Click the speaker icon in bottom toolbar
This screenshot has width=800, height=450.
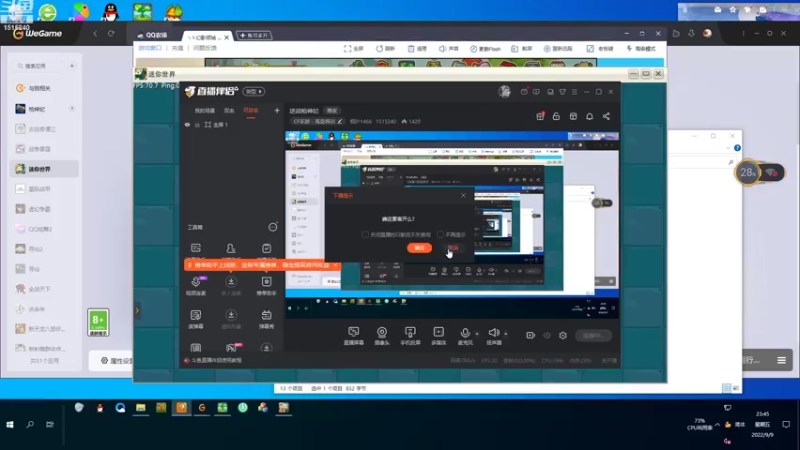pos(494,333)
